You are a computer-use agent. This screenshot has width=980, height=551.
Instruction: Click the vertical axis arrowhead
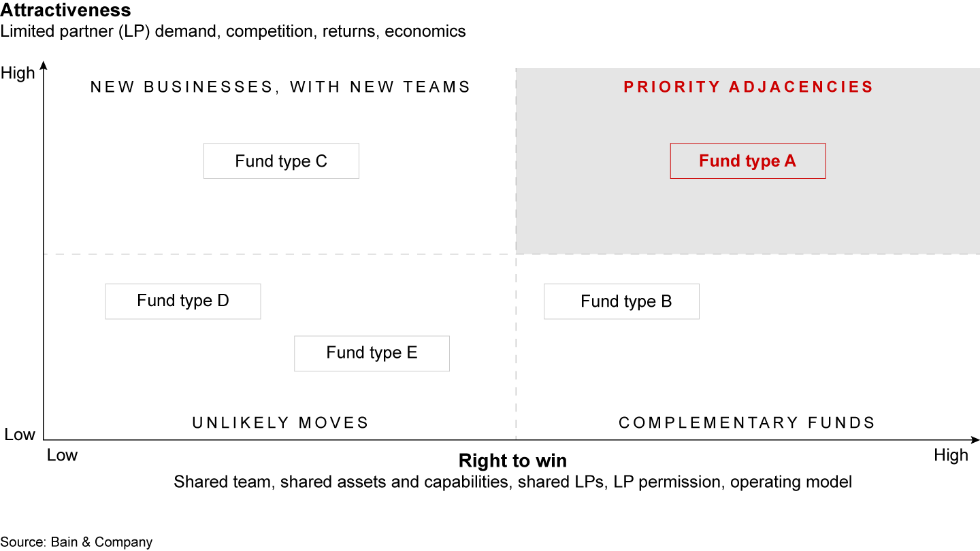(44, 66)
